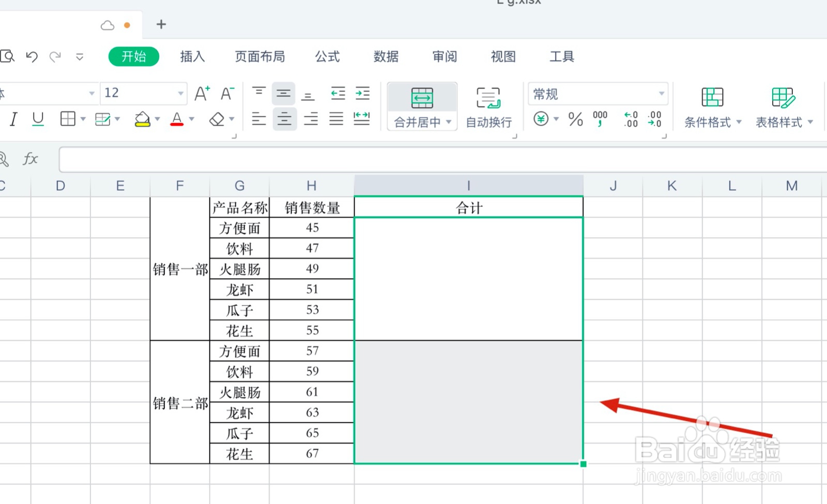Apply the red font color

(177, 119)
